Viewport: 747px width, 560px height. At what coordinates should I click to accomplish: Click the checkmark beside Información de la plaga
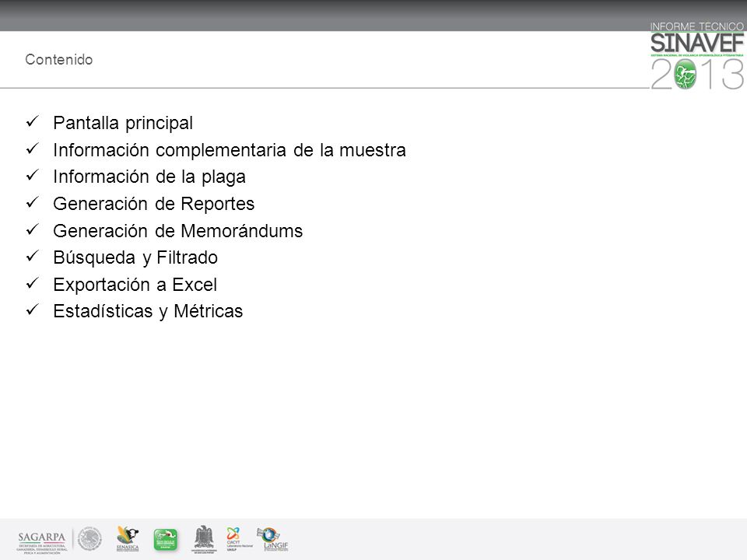coord(32,175)
